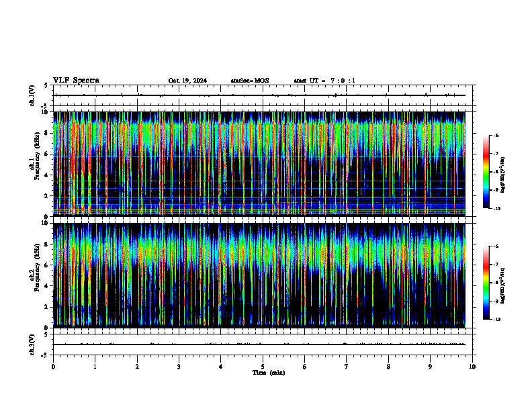This screenshot has height=411, width=532.
Task: Click the ch.2 spectrogram panel
Action: [x=259, y=275]
